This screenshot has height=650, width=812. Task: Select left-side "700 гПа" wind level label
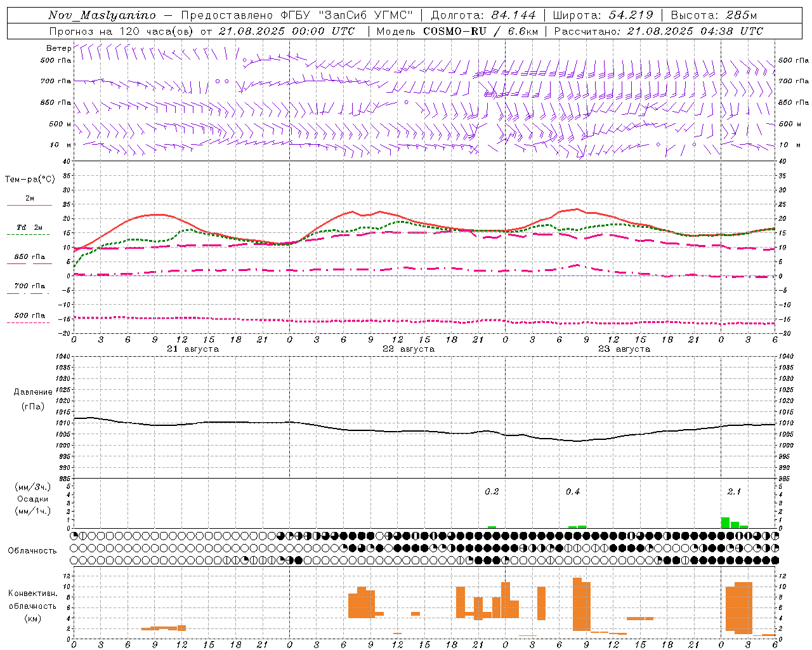(x=56, y=81)
